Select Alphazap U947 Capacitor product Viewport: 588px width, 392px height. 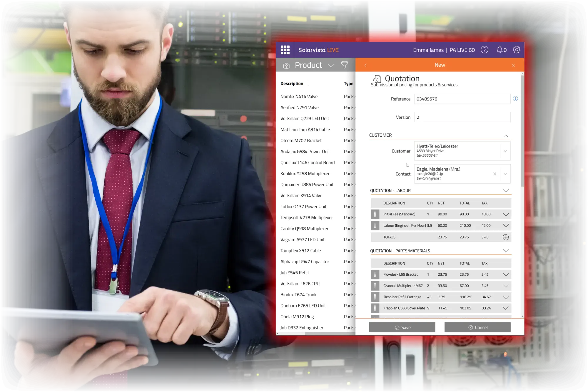(305, 262)
